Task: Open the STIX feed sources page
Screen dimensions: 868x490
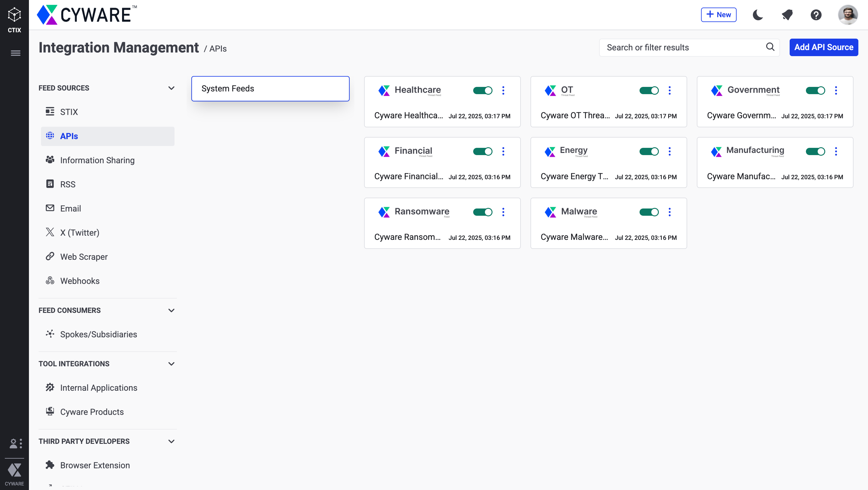Action: (69, 112)
